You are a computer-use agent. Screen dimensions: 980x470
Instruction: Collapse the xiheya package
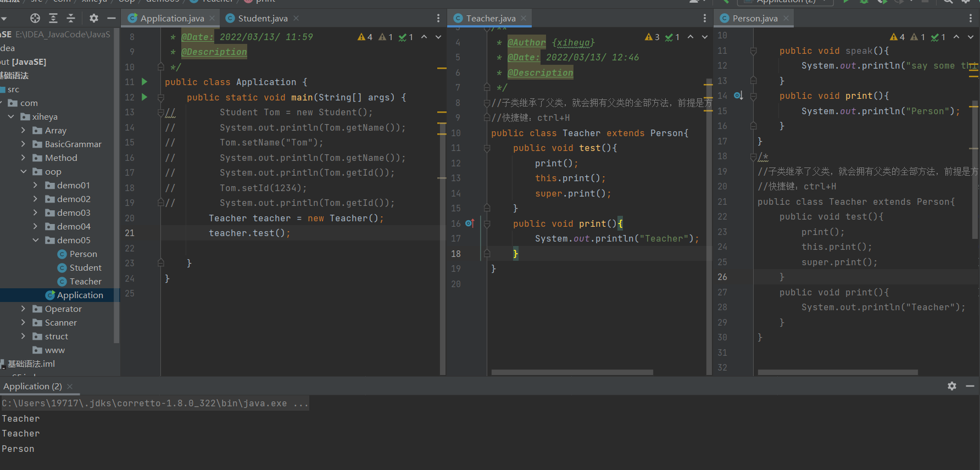click(x=11, y=116)
